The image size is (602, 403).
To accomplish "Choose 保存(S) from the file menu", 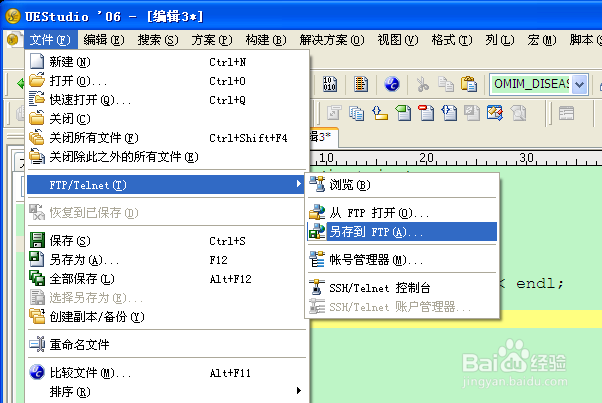I will (x=165, y=241).
